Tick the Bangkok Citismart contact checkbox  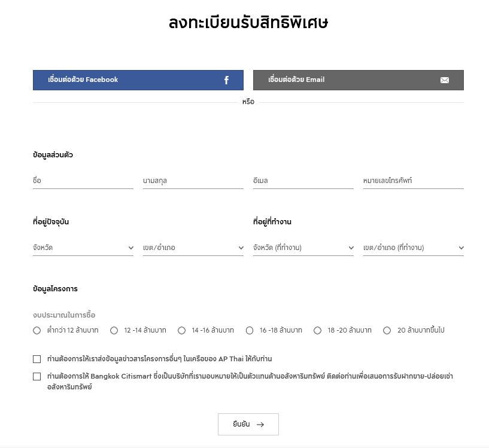pos(37,376)
